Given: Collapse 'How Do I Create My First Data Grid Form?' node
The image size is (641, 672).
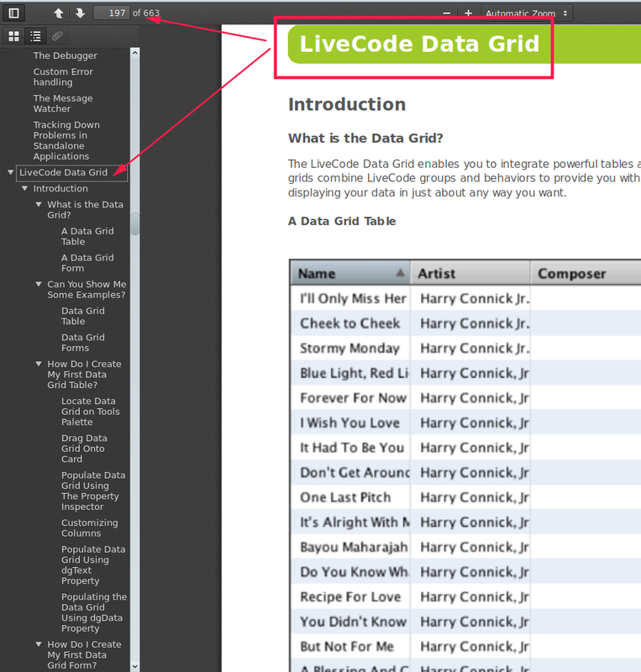Looking at the screenshot, I should click(x=39, y=644).
